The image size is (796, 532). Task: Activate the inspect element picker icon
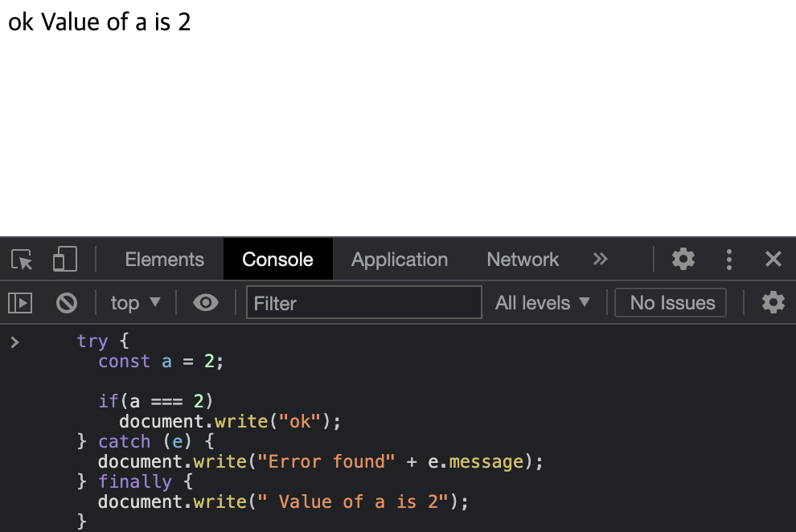coord(22,260)
